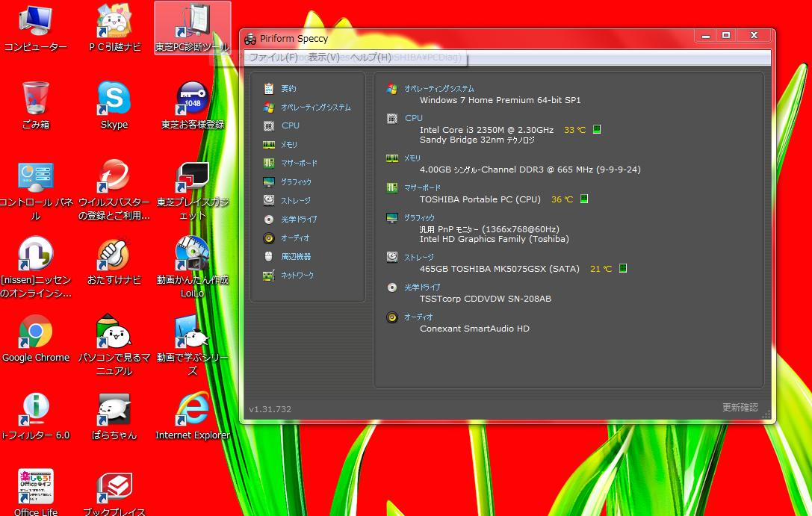The image size is (812, 516).
Task: Open the マザーボード heading link in summary
Action: click(x=422, y=187)
